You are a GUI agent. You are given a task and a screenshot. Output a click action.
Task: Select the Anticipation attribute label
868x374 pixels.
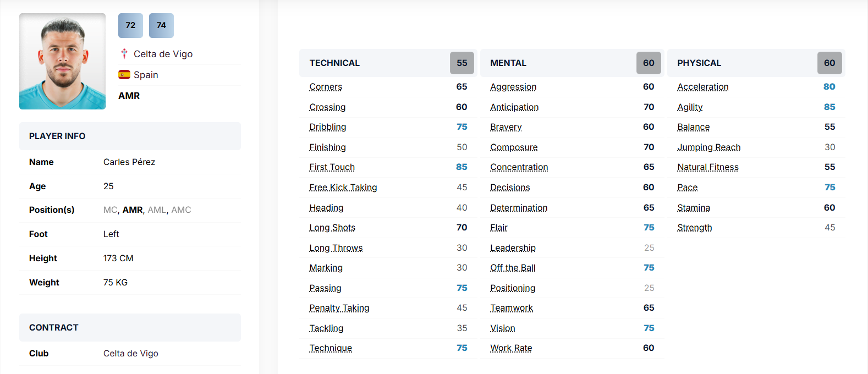(514, 107)
